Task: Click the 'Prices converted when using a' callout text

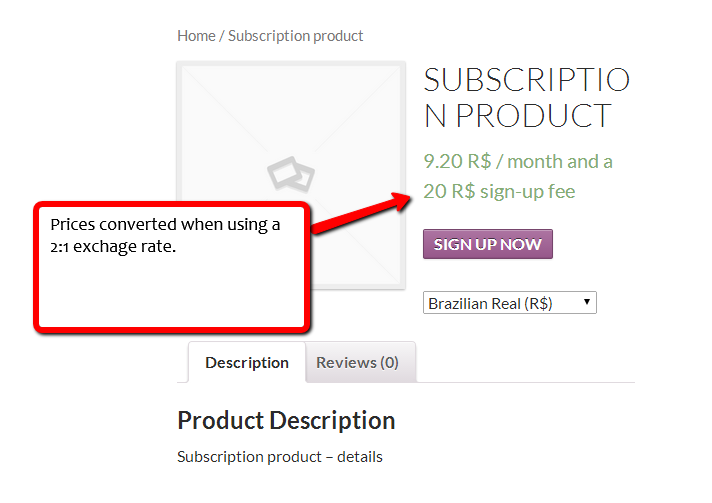Action: coord(165,224)
